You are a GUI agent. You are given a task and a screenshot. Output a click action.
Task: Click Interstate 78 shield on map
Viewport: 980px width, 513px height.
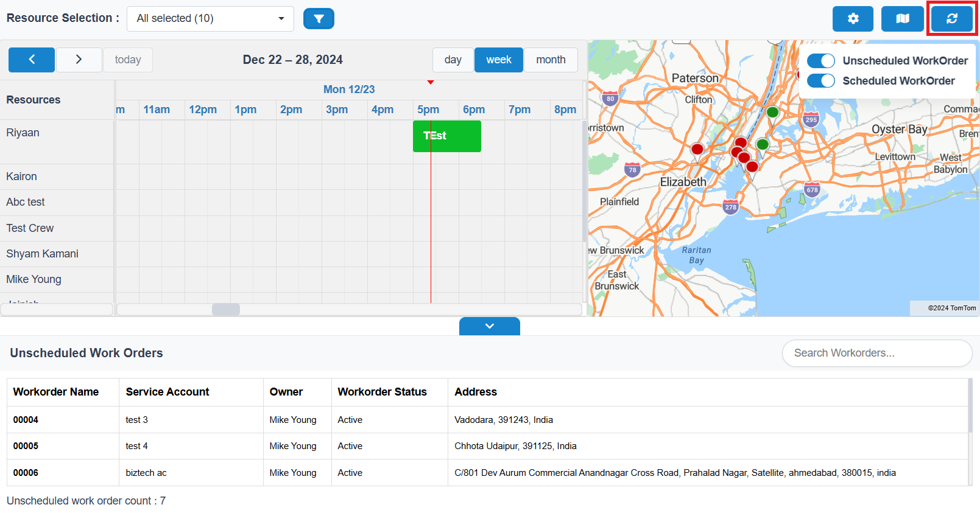632,170
